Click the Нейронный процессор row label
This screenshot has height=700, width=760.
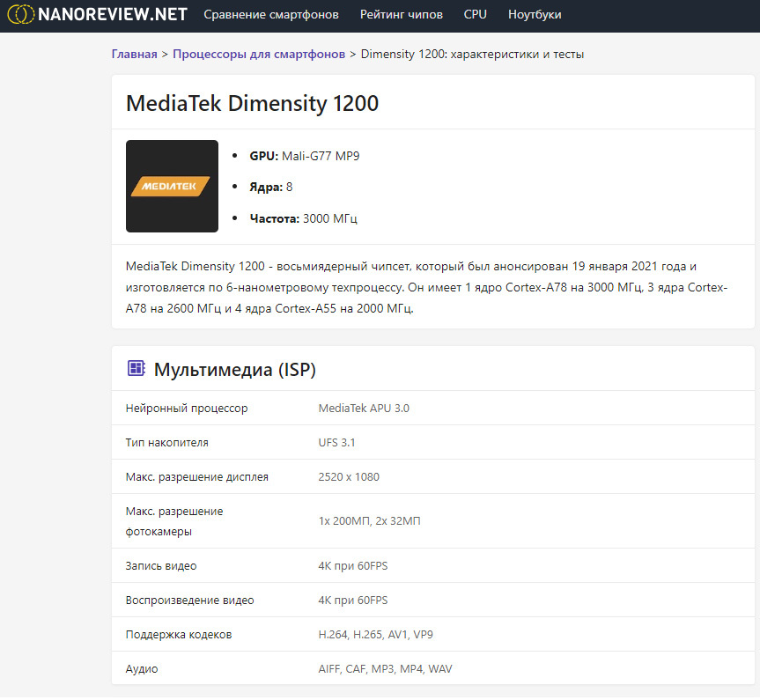187,409
